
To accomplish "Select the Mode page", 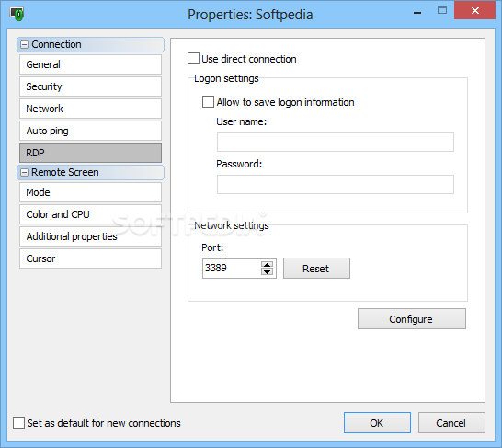I will (x=90, y=192).
